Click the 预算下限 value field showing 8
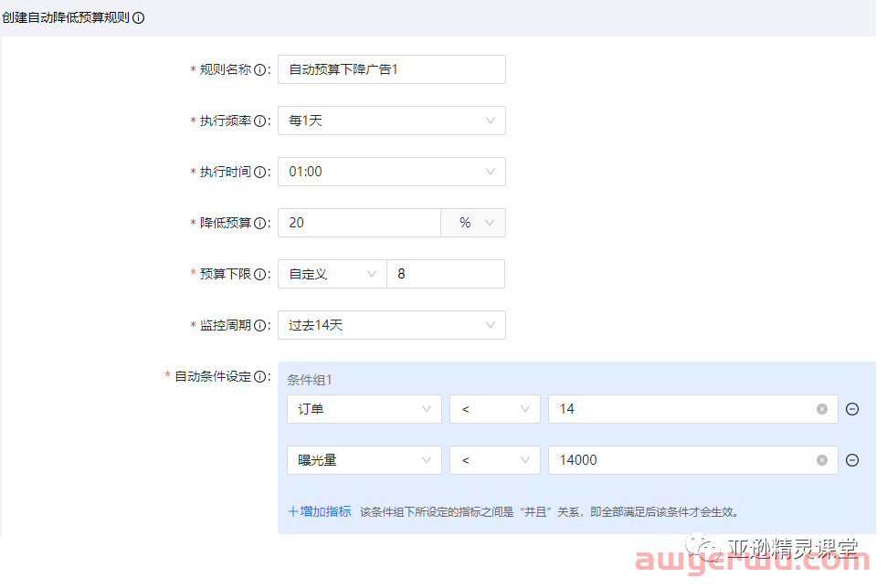887x588 pixels. 446,274
